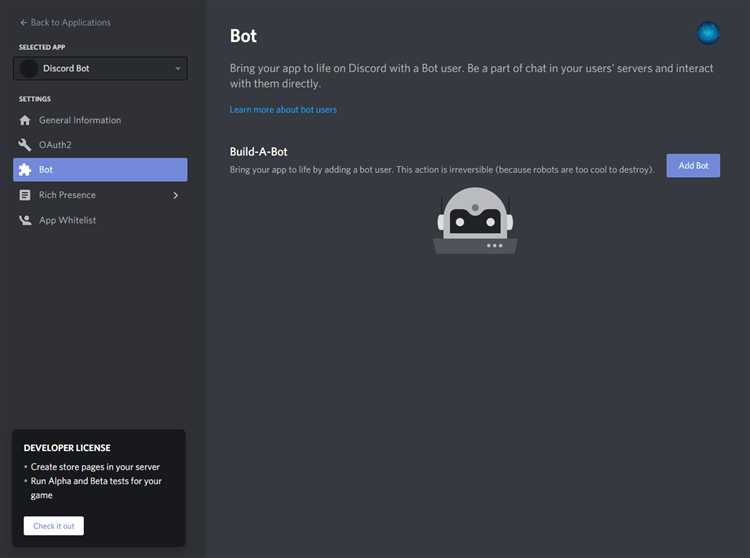Expand Rich Presence submenu chevron

click(x=176, y=195)
